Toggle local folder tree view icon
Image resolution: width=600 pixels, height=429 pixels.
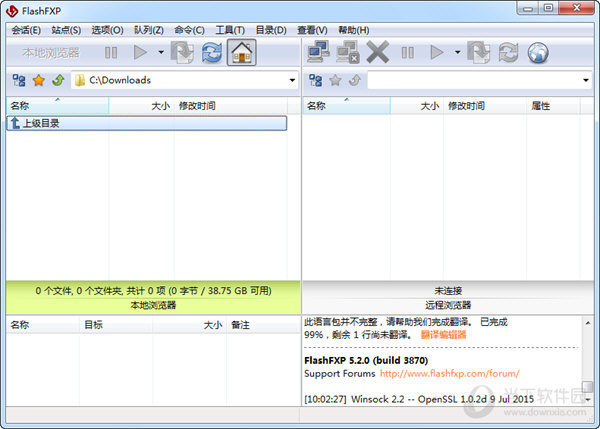pyautogui.click(x=19, y=80)
